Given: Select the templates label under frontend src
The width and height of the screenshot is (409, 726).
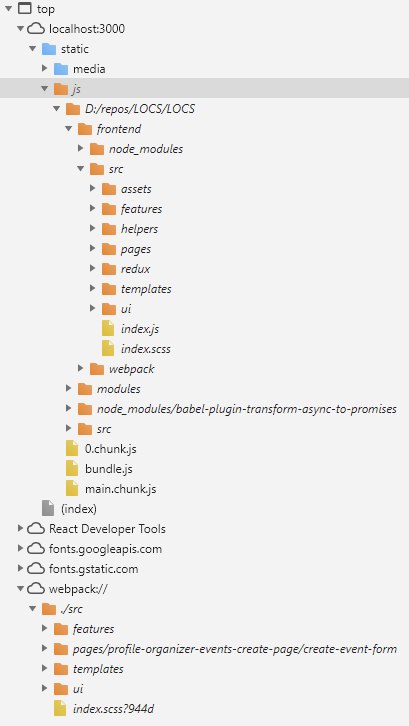Looking at the screenshot, I should tap(146, 289).
